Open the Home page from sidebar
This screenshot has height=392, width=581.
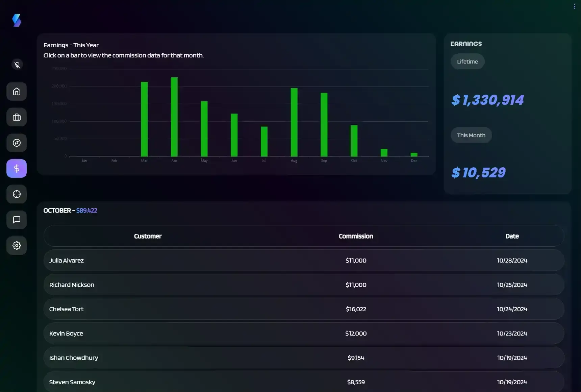(x=17, y=92)
